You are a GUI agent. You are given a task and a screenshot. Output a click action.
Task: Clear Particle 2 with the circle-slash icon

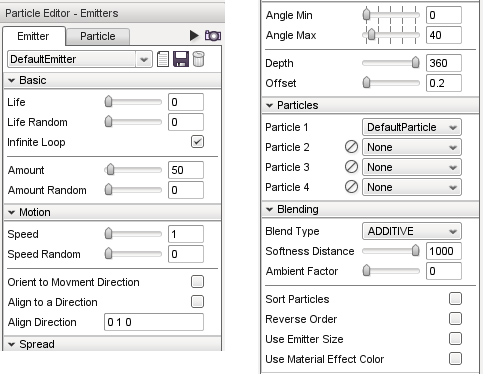click(x=351, y=147)
